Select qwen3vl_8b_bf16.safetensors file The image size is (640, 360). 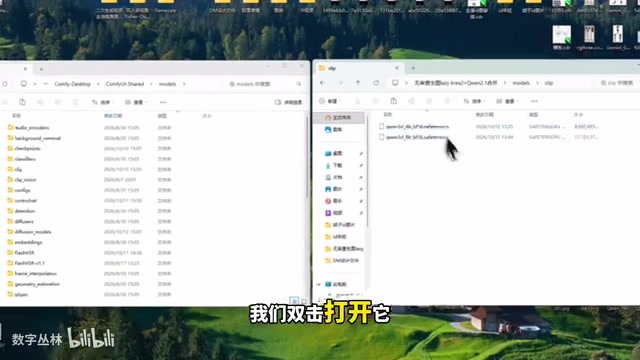click(x=416, y=137)
